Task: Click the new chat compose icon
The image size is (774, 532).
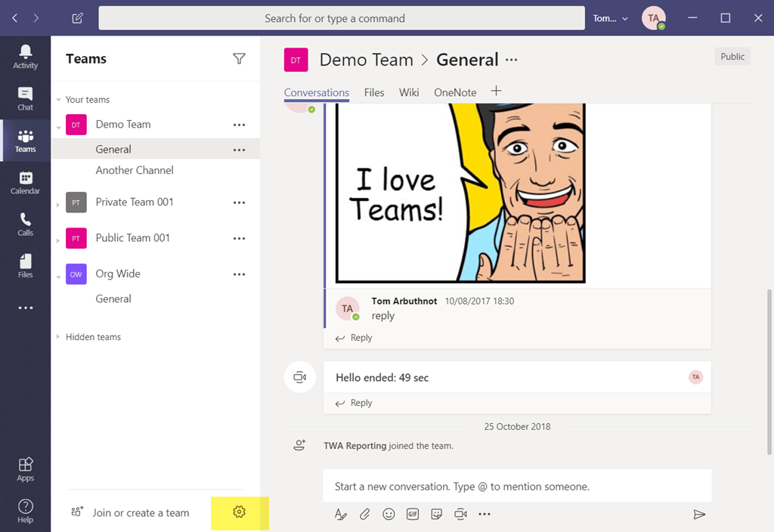Action: (x=77, y=18)
